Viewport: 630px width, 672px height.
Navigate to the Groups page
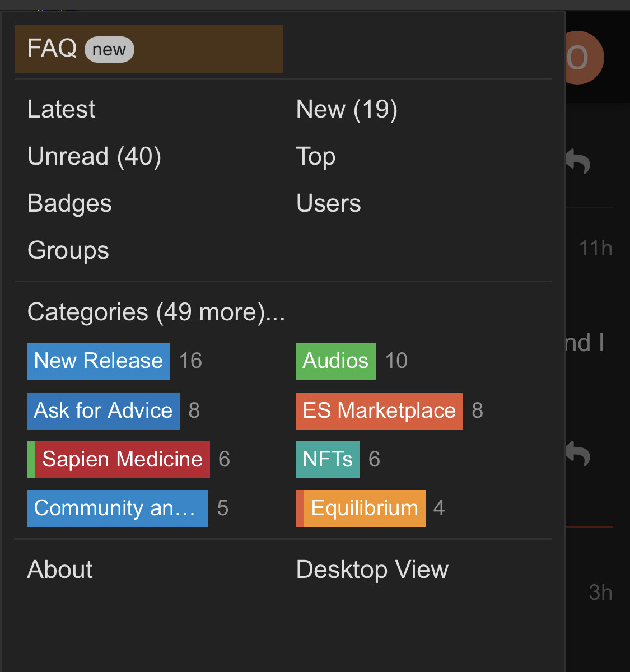[68, 250]
